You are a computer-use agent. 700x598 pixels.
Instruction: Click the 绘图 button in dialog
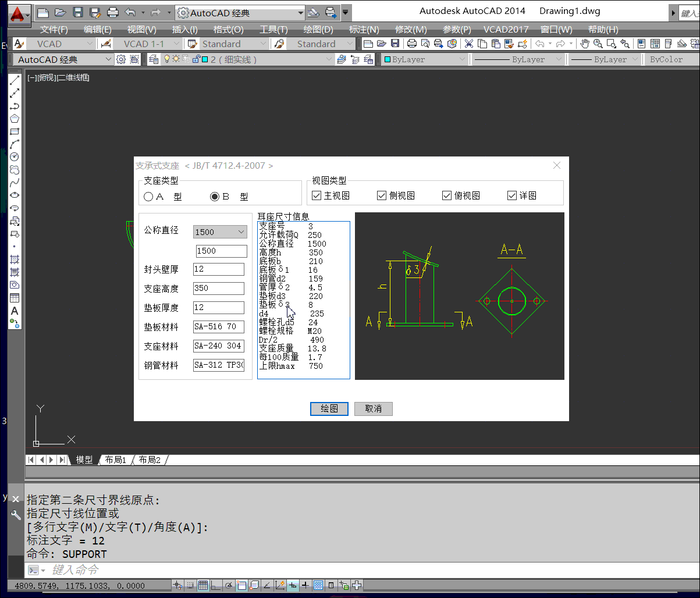(x=329, y=408)
